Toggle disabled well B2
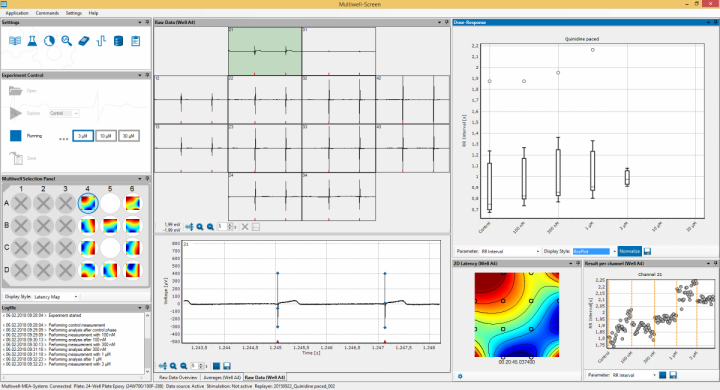 (43, 226)
